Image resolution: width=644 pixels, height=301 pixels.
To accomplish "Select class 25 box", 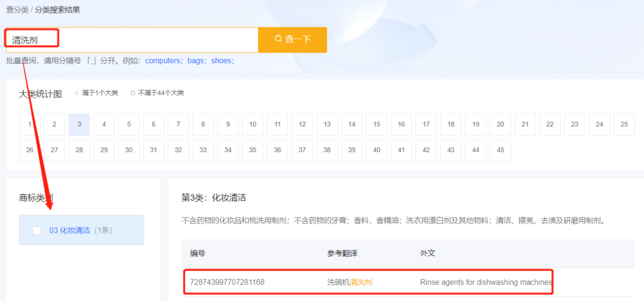I will [624, 125].
